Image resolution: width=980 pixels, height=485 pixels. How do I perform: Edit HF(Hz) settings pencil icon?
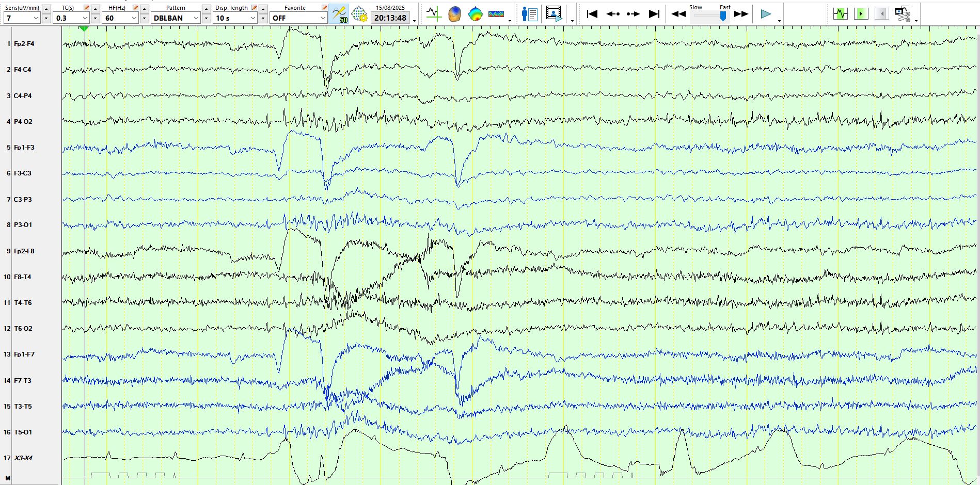pyautogui.click(x=135, y=8)
